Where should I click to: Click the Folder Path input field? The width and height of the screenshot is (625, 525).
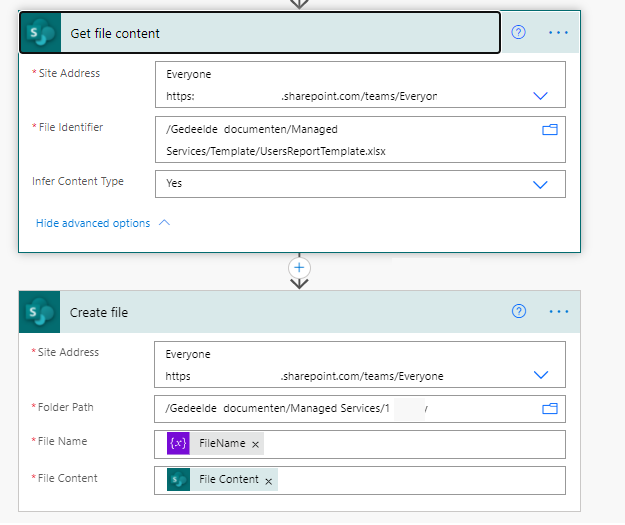click(x=340, y=408)
